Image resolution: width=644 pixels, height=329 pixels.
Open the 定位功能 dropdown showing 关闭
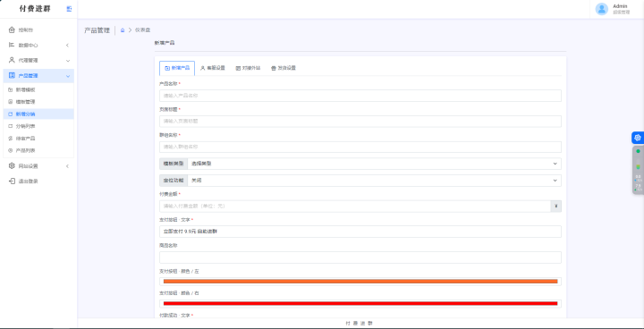pos(374,181)
